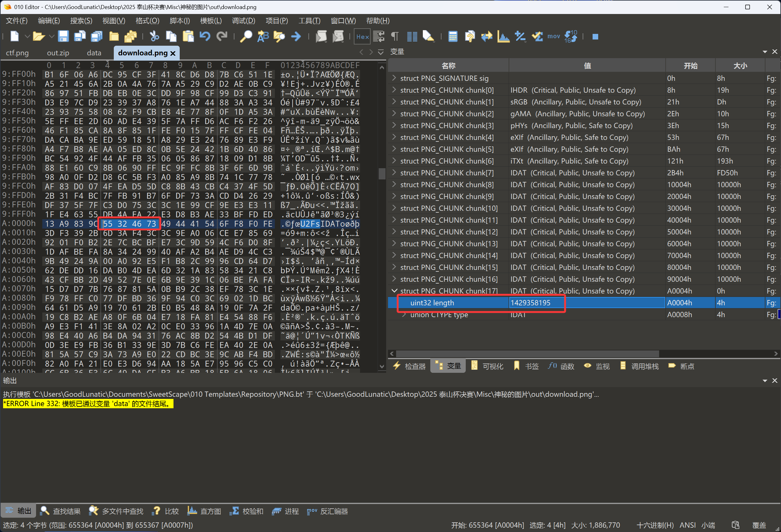This screenshot has width=781, height=532.
Task: Open the 搜索(S) menu
Action: pos(81,21)
